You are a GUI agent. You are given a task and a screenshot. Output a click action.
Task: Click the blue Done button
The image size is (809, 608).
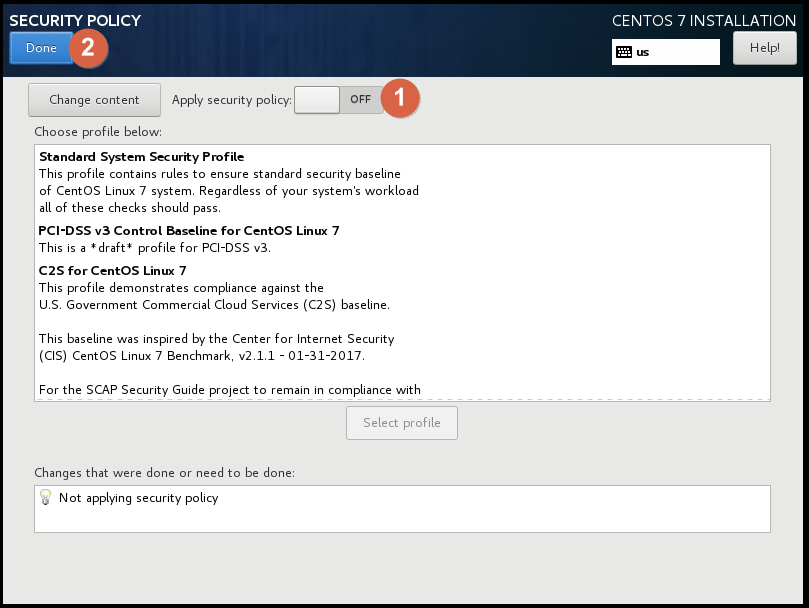41,48
